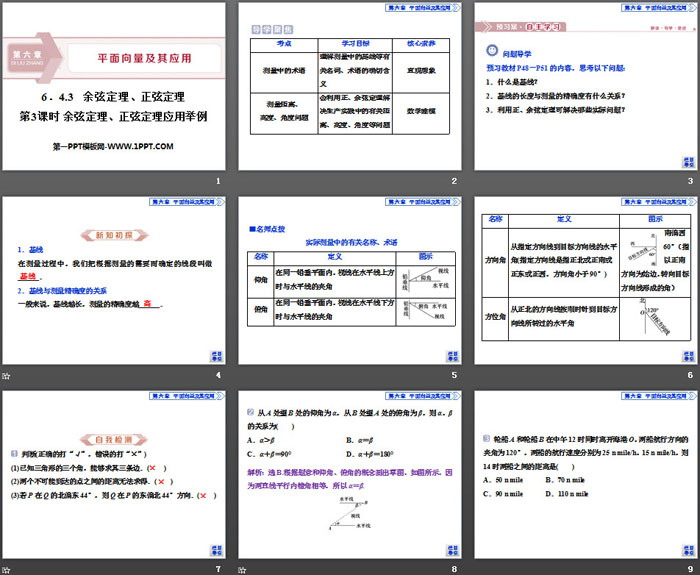Screen dimensions: 700x575
Task: Click the WWW.1PPT.COM text on slide 1
Action: (x=139, y=146)
